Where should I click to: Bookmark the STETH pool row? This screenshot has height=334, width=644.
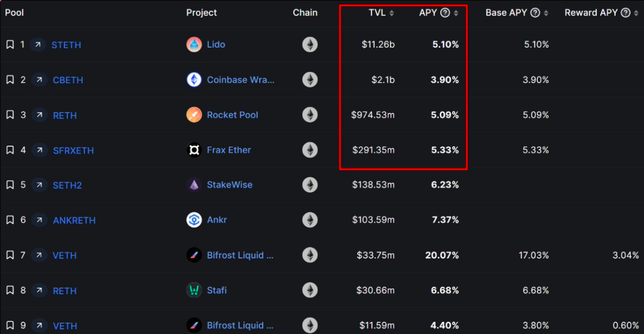tap(10, 45)
